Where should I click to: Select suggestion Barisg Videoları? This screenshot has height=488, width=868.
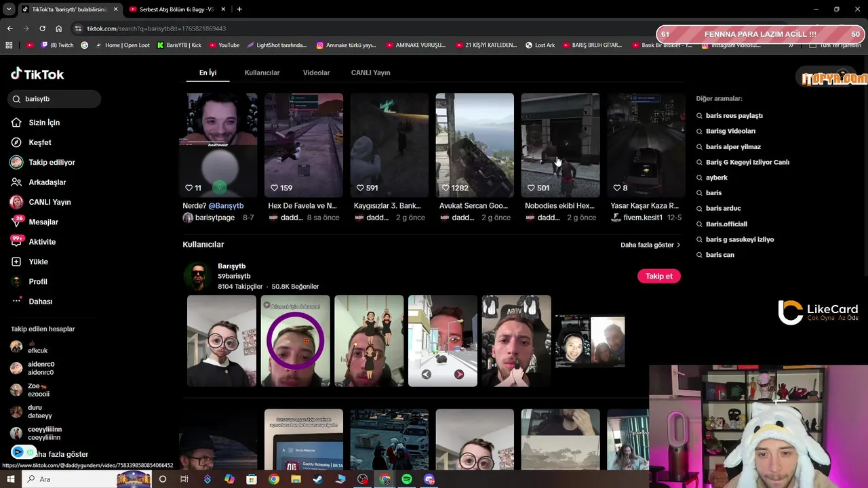730,131
